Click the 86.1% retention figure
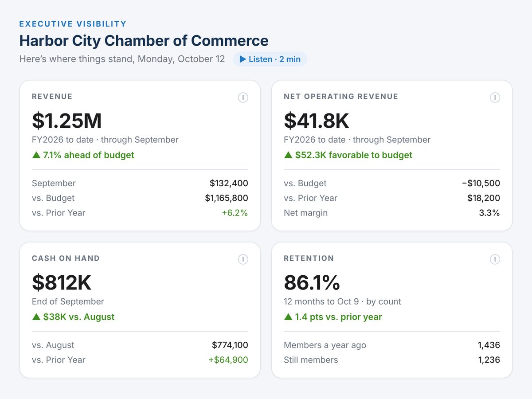Viewport: 532px width, 399px height. [312, 282]
